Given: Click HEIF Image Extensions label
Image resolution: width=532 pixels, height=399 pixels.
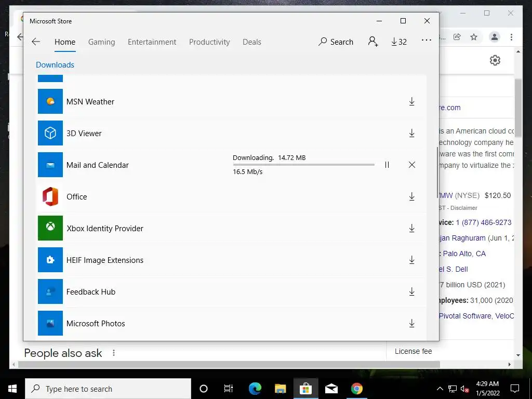Looking at the screenshot, I should coord(105,260).
